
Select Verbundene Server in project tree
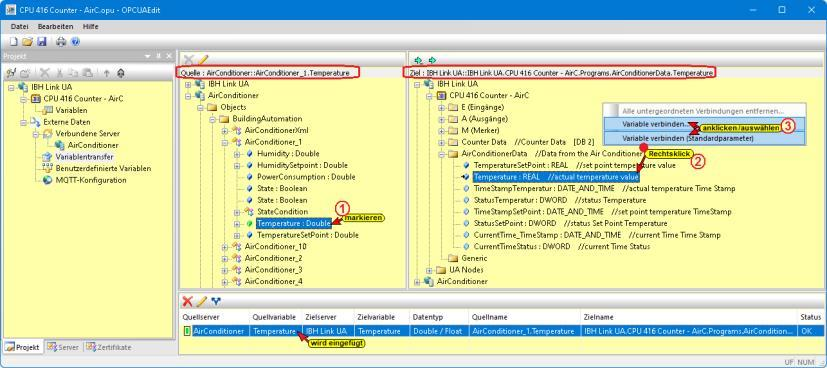pos(88,134)
